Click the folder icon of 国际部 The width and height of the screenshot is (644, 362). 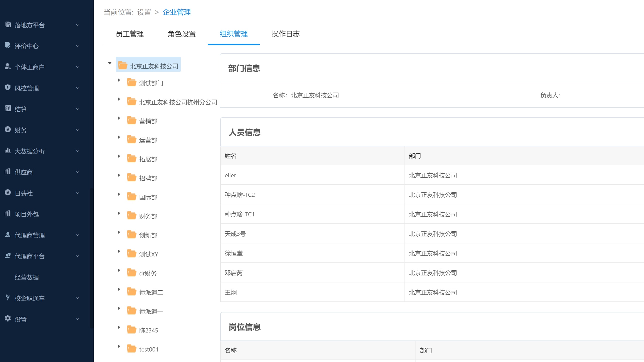tap(131, 196)
